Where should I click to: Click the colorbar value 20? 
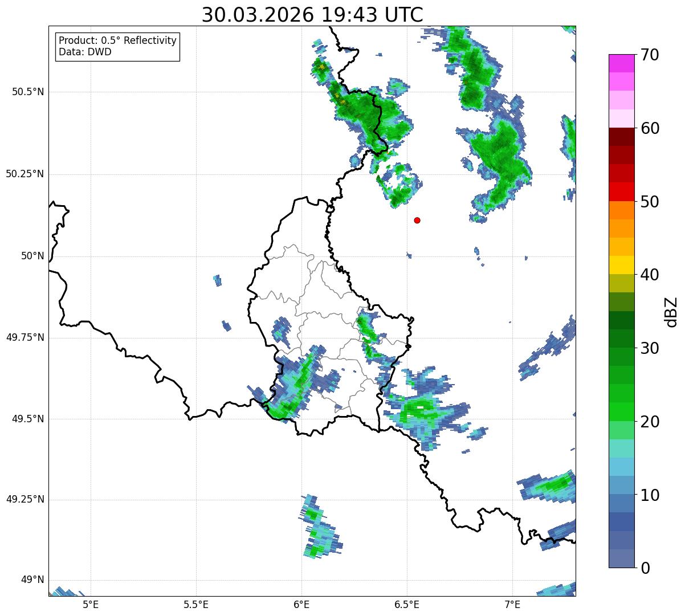[650, 422]
